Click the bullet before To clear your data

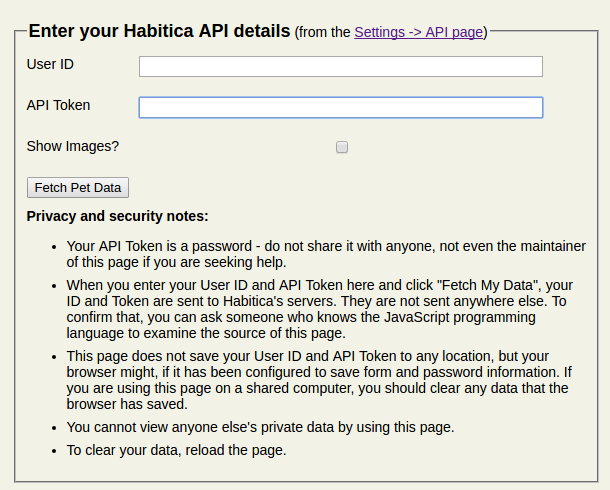pos(54,451)
